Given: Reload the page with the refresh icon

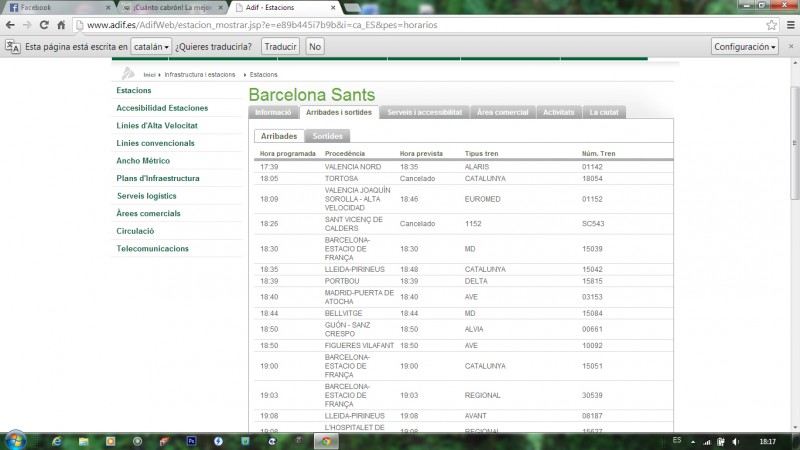Looking at the screenshot, I should coord(44,25).
